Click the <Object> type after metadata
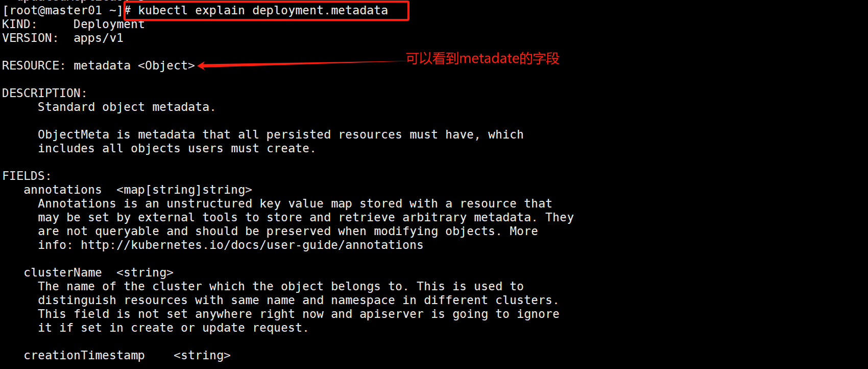This screenshot has height=369, width=868. pyautogui.click(x=166, y=66)
